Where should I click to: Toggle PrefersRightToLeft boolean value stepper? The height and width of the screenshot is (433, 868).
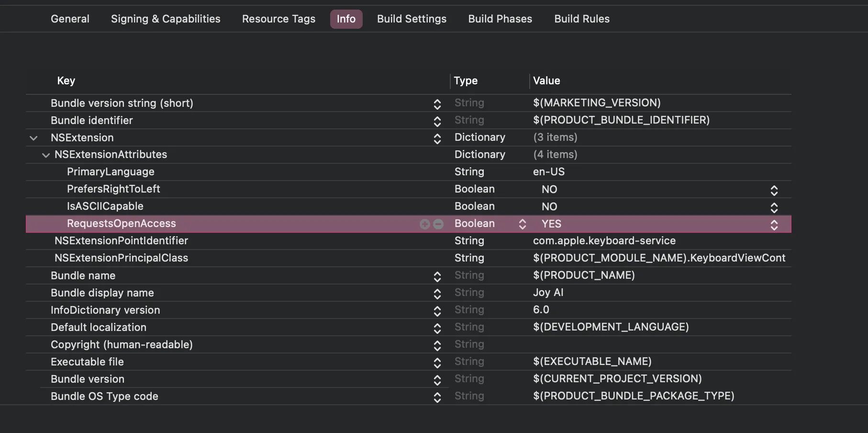click(774, 190)
